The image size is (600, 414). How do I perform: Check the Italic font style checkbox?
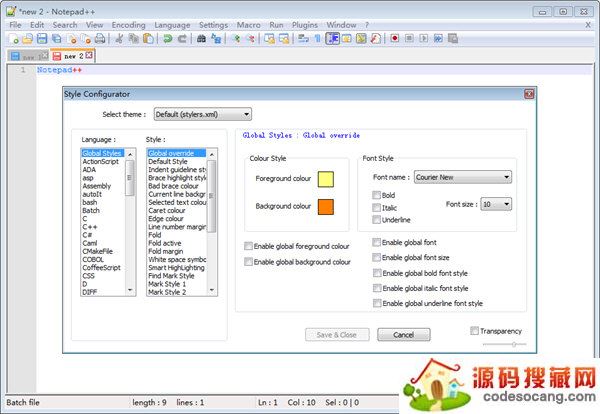tap(376, 207)
